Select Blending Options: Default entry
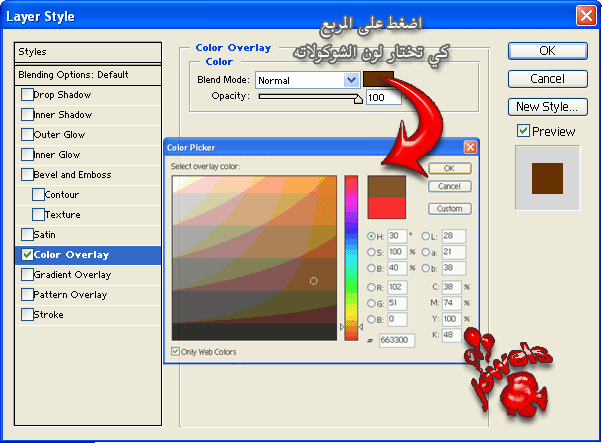This screenshot has height=443, width=602. 88,74
